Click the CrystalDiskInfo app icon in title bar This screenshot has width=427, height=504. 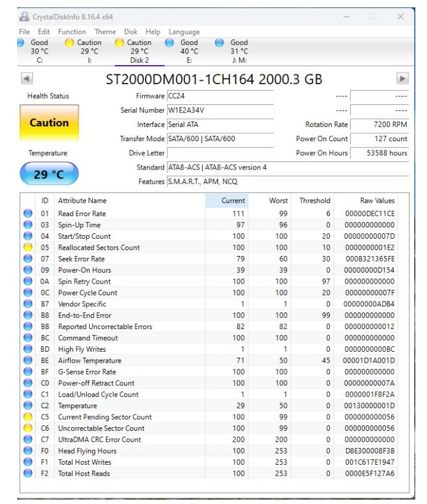pyautogui.click(x=25, y=17)
